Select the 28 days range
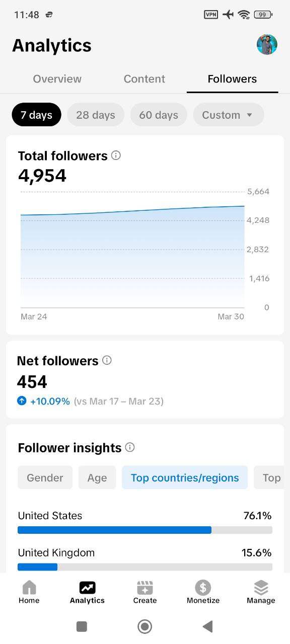290x644 pixels. pyautogui.click(x=96, y=115)
